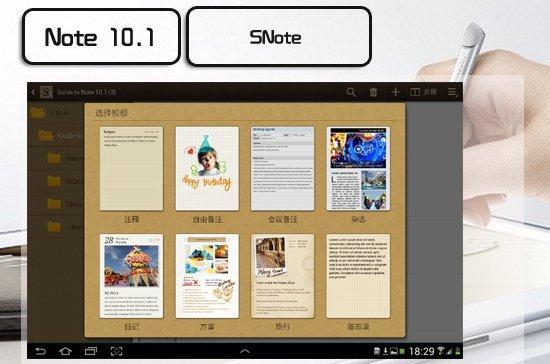Open the status bar clock showing 18:29
The width and height of the screenshot is (550, 364).
click(421, 351)
